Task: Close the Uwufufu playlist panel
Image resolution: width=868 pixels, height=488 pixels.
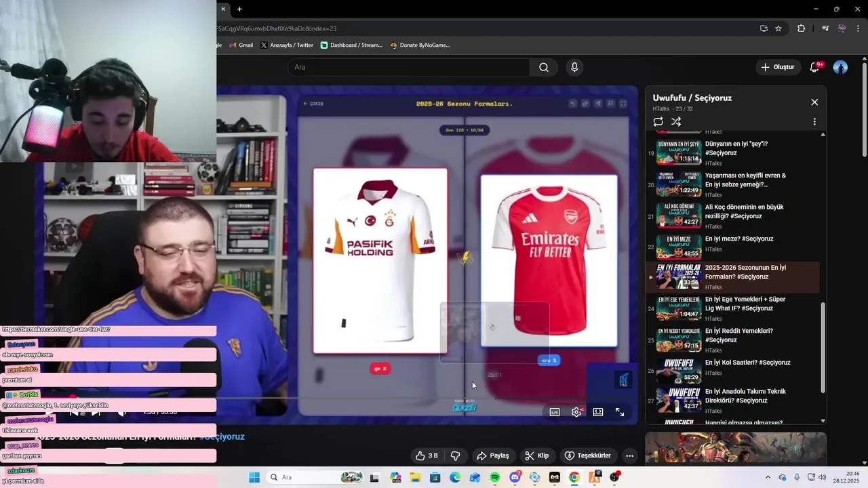Action: point(814,102)
